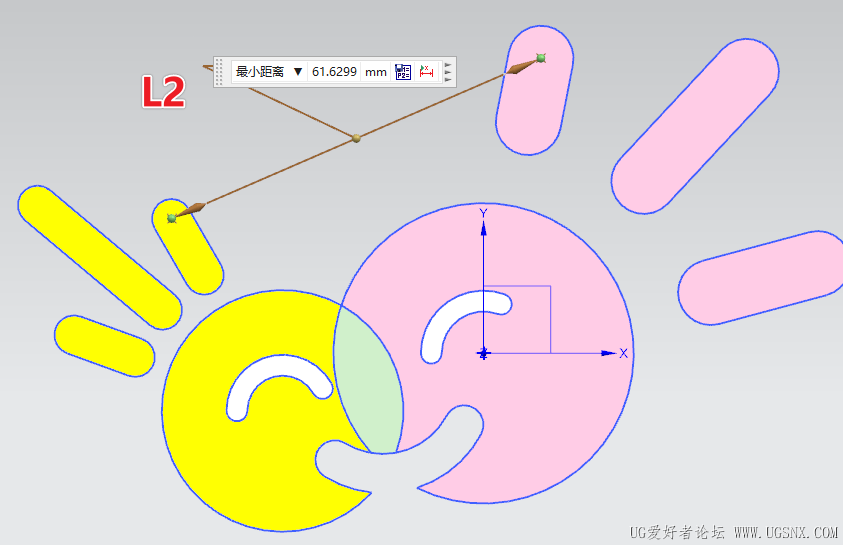Click the measurement toolbar grip handle
Screen dimensions: 843x545
pyautogui.click(x=219, y=72)
